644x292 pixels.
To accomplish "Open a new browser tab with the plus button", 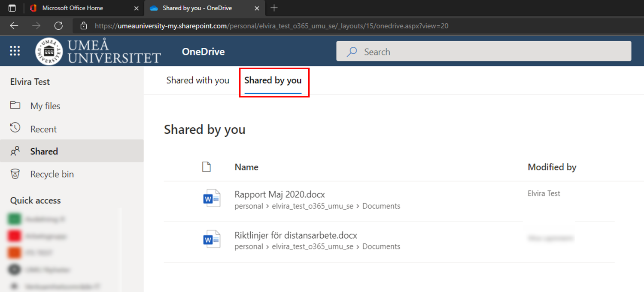I will point(274,8).
